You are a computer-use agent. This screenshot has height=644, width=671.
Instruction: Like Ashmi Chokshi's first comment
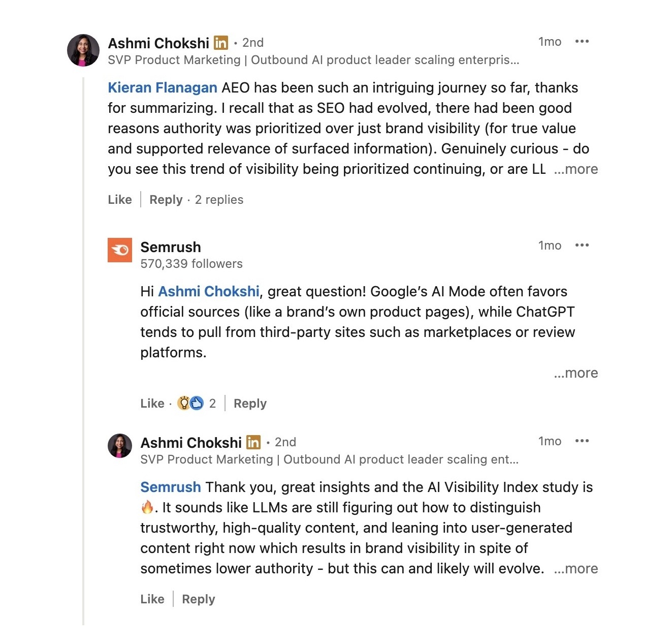click(119, 200)
